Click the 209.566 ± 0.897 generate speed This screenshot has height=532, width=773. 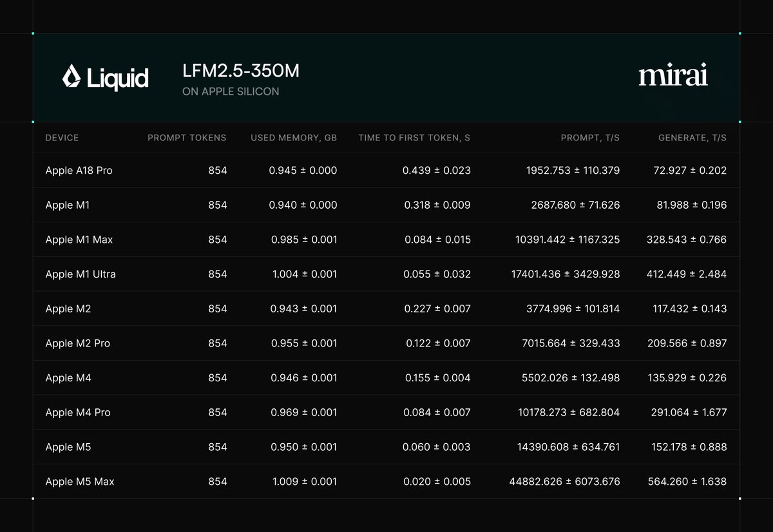click(687, 343)
